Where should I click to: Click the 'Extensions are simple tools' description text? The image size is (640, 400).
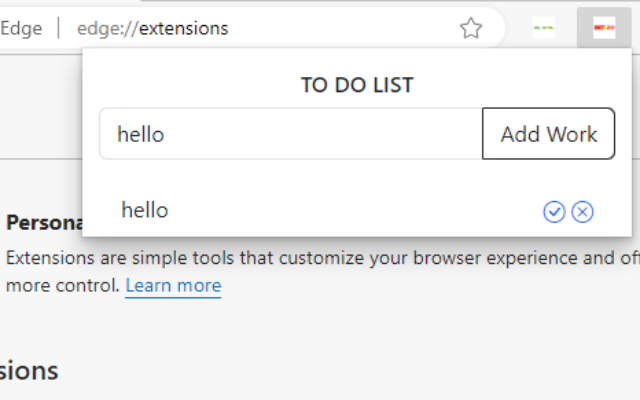pos(120,258)
